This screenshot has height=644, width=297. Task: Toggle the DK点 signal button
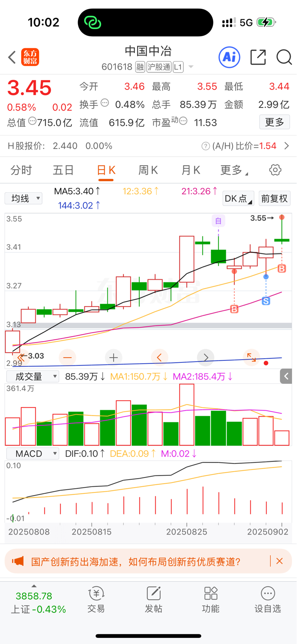point(238,198)
